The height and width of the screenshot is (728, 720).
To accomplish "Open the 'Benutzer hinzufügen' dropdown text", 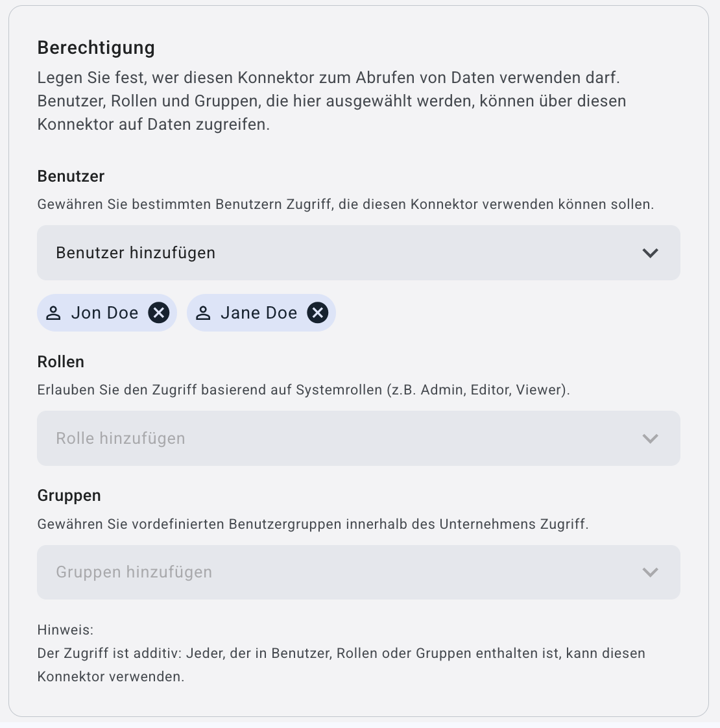I will (136, 253).
